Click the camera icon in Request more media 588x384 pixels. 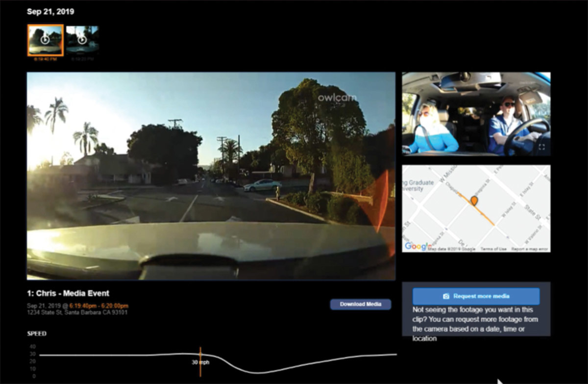[x=446, y=296]
